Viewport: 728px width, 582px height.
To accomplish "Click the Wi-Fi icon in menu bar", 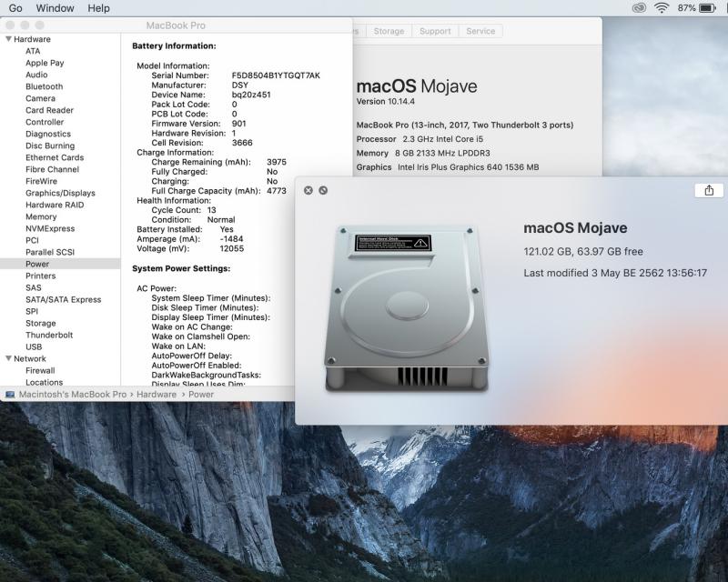I will click(661, 8).
